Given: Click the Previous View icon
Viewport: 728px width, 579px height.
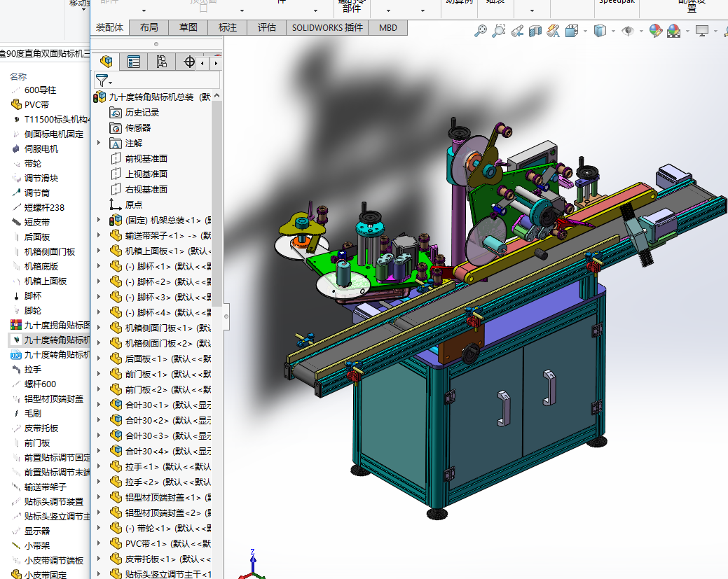Looking at the screenshot, I should click(x=517, y=31).
